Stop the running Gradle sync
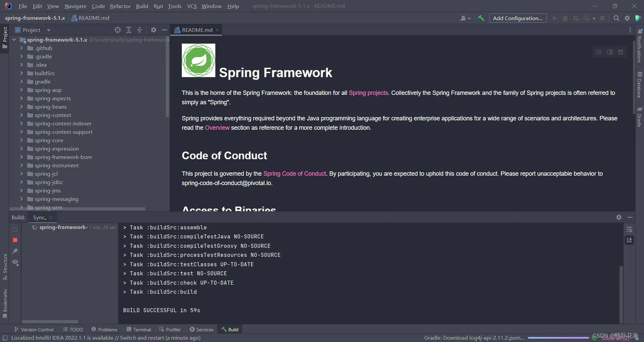Screen dimensions: 644x342 [x=15, y=240]
